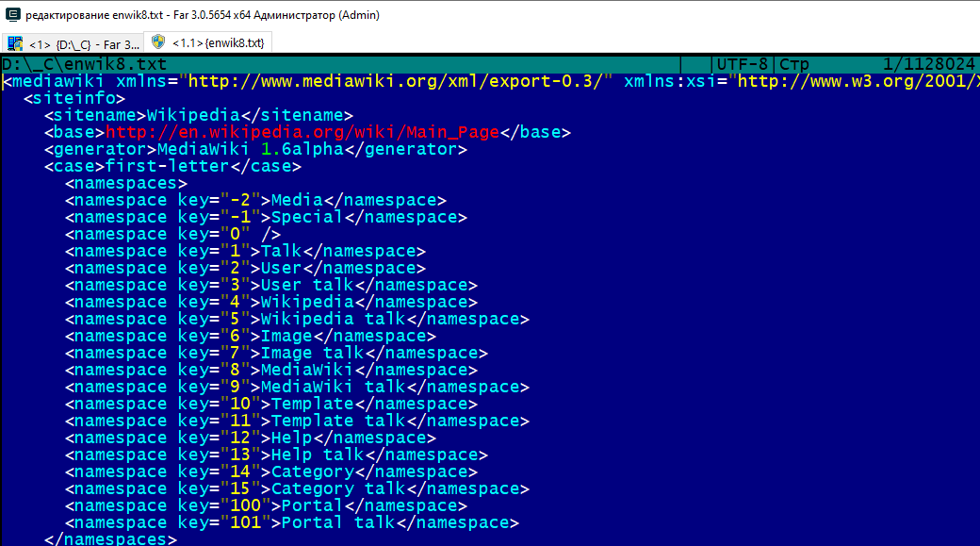
Task: Click the closing </namespaces> tag
Action: (x=110, y=538)
